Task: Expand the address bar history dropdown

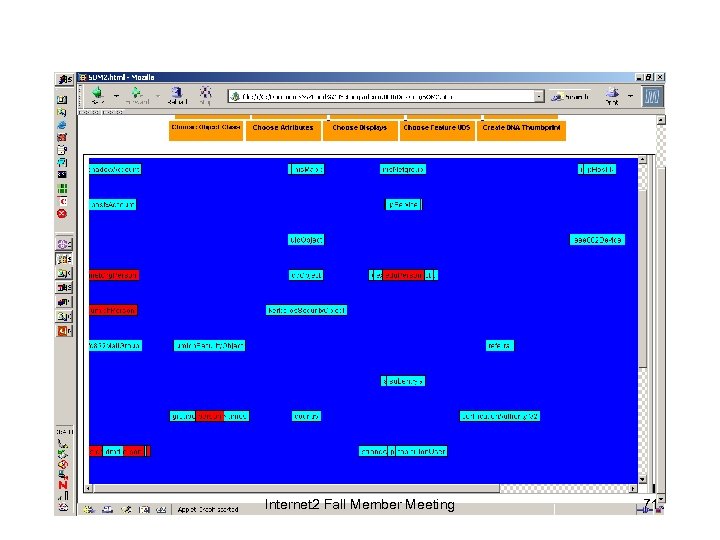Action: coord(539,96)
